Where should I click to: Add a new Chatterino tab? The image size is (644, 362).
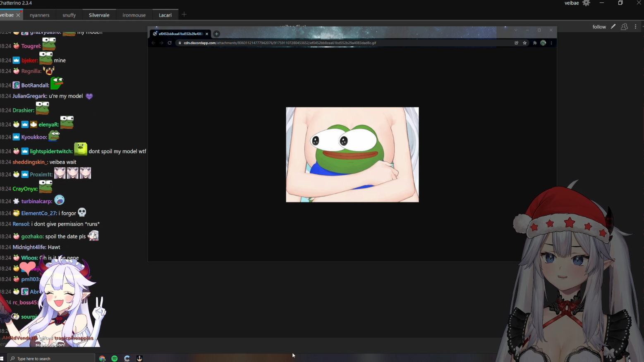(x=184, y=14)
